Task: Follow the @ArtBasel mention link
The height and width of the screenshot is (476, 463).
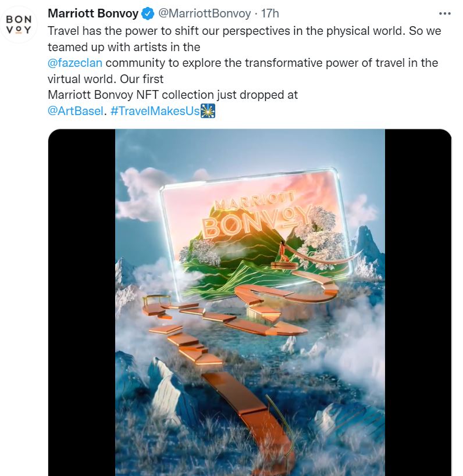Action: pos(76,111)
